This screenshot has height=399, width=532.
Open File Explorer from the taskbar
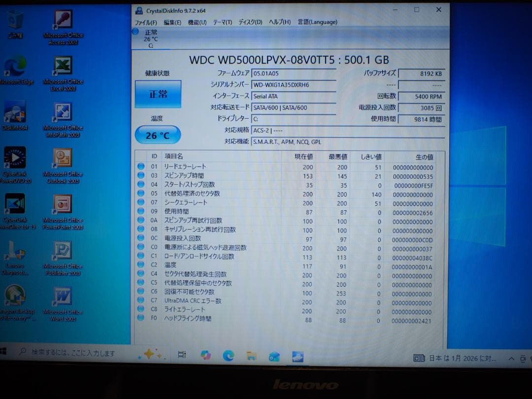tap(251, 356)
